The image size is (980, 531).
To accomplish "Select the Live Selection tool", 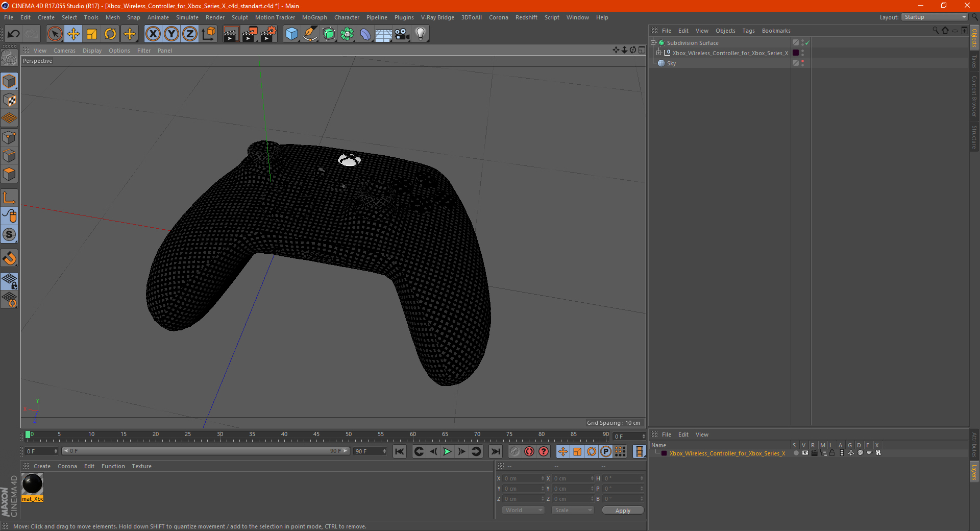I will pyautogui.click(x=55, y=34).
